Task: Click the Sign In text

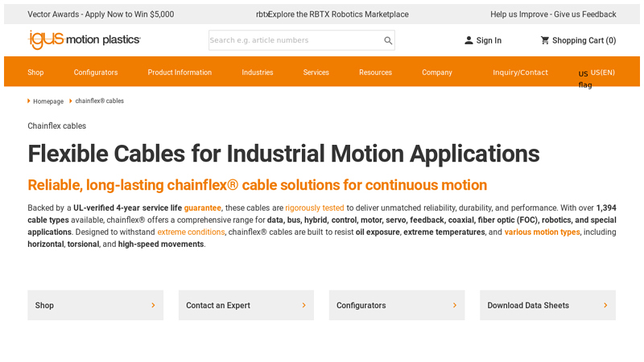Action: click(489, 40)
